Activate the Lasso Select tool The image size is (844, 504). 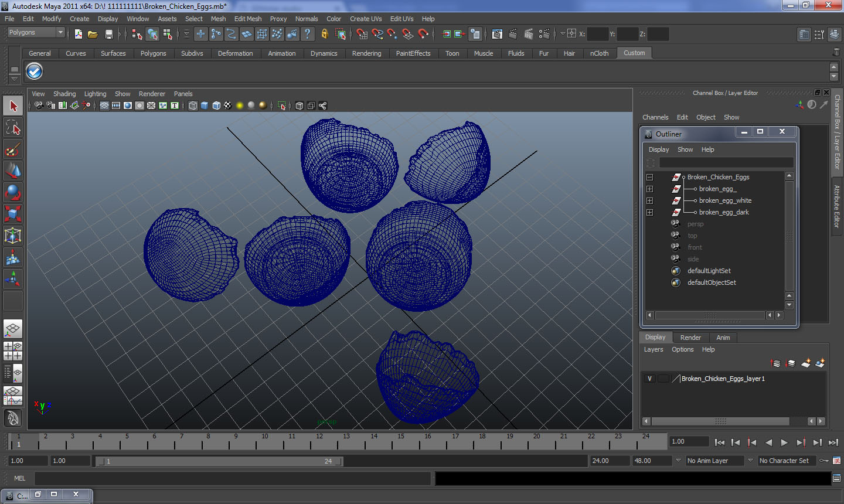pyautogui.click(x=13, y=127)
